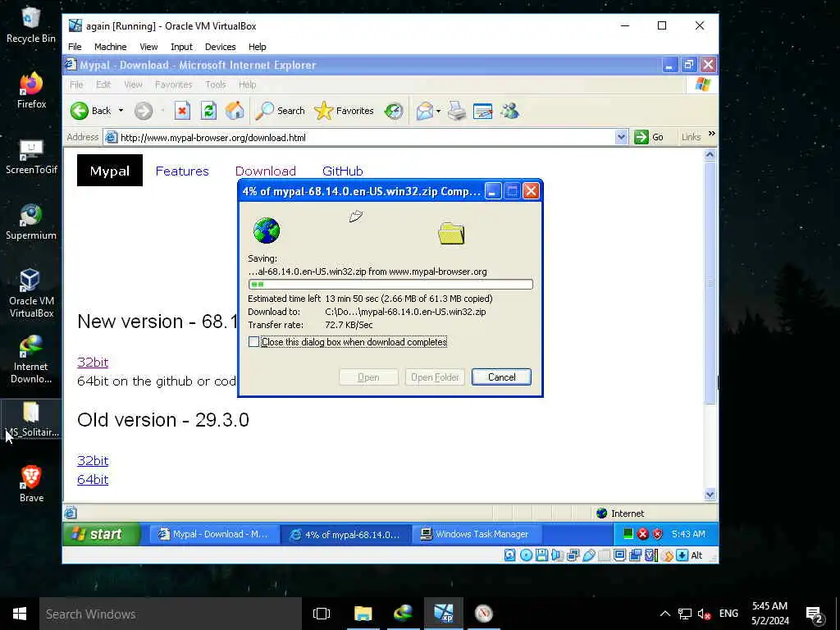Go to the Home page icon

tap(235, 111)
